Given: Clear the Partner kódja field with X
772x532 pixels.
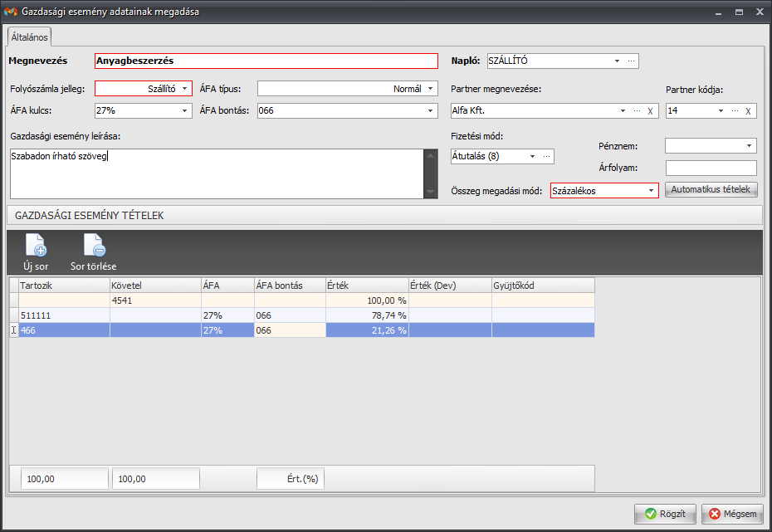Looking at the screenshot, I should point(748,110).
